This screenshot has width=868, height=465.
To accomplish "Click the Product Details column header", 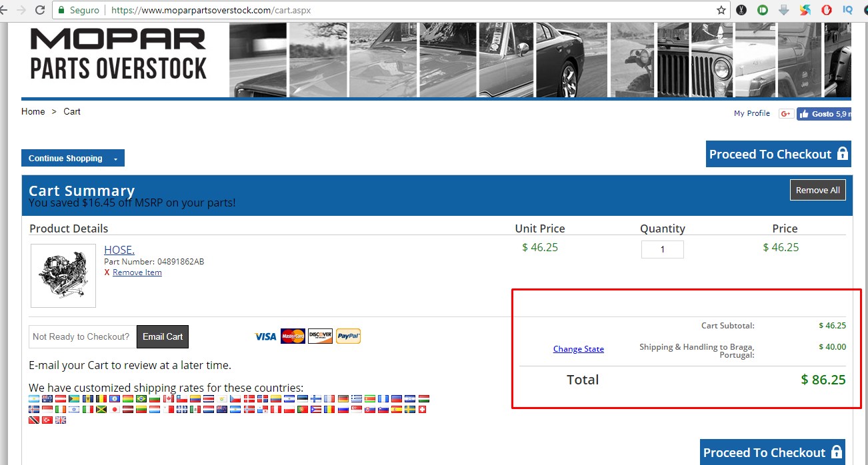I will [x=69, y=229].
